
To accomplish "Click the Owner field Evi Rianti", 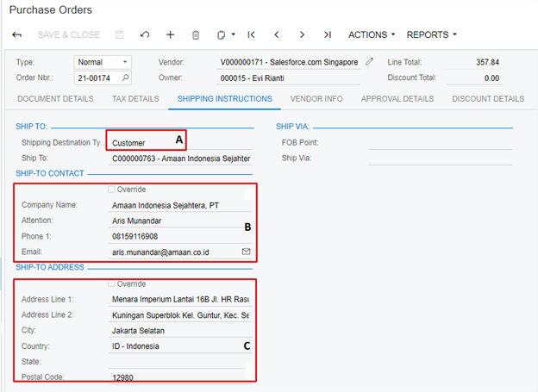I will tap(289, 78).
